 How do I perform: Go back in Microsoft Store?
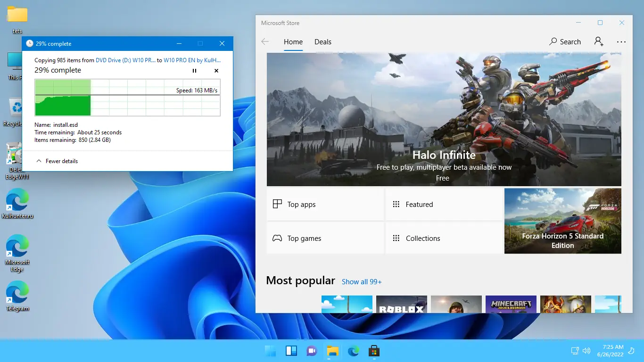click(265, 42)
